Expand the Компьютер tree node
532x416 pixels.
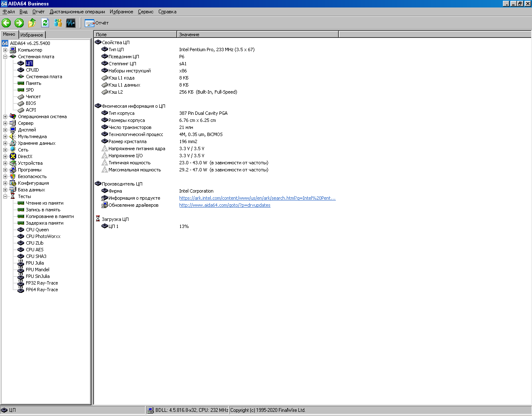coord(5,50)
